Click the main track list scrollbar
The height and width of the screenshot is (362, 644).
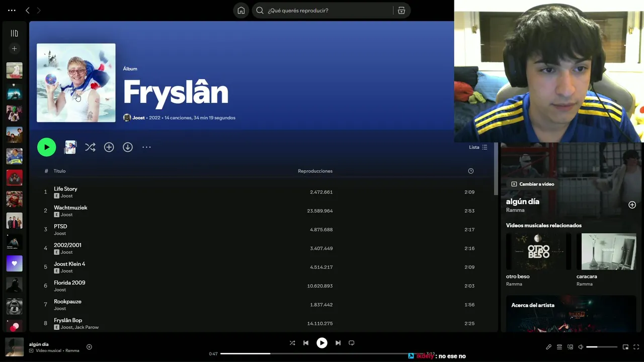496,168
